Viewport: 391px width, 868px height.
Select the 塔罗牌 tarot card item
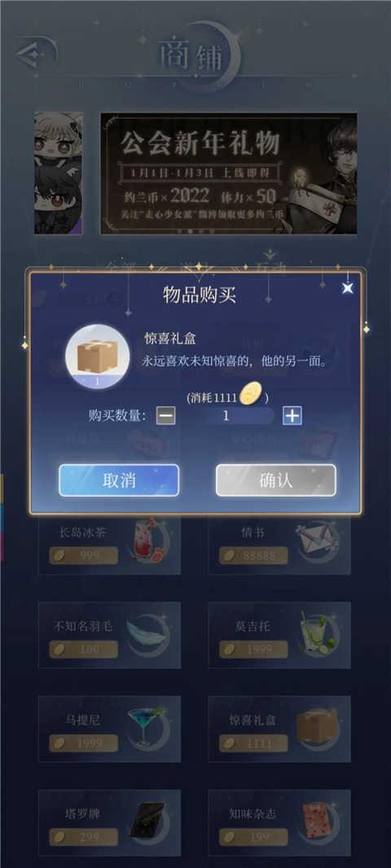coord(109,822)
